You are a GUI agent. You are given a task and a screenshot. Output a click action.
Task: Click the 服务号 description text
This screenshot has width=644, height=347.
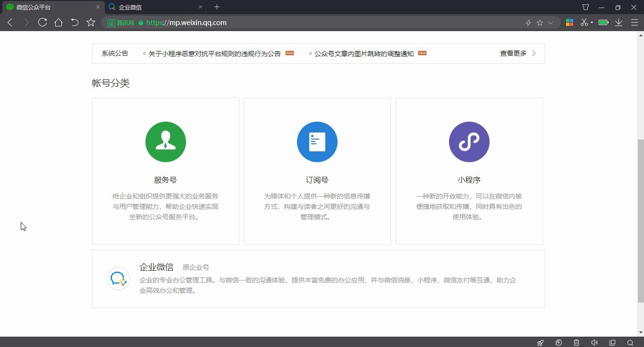click(166, 207)
